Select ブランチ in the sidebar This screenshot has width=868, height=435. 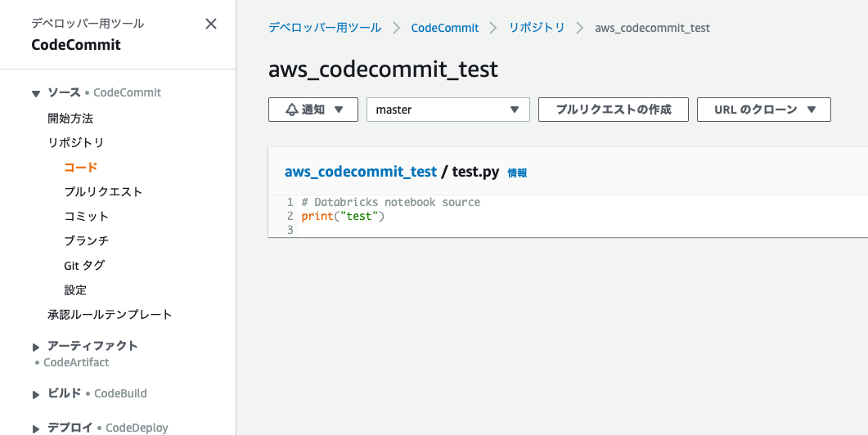pyautogui.click(x=86, y=240)
